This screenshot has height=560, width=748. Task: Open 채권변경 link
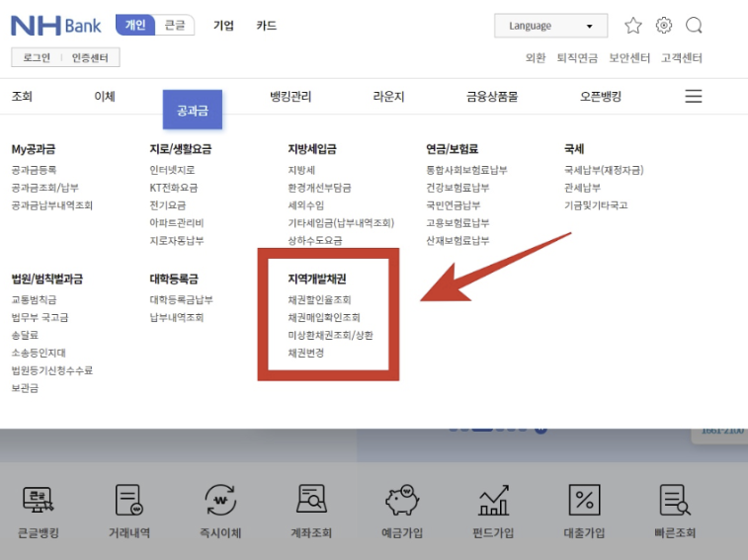[x=305, y=353]
